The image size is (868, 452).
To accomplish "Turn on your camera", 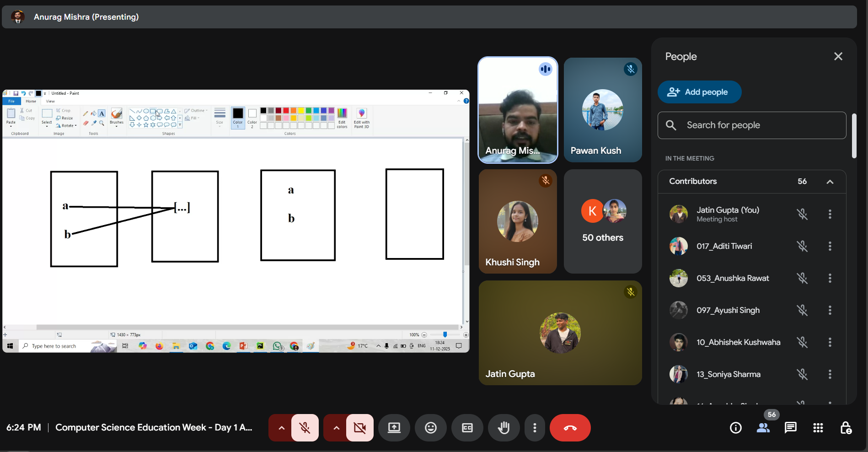I will pyautogui.click(x=359, y=428).
